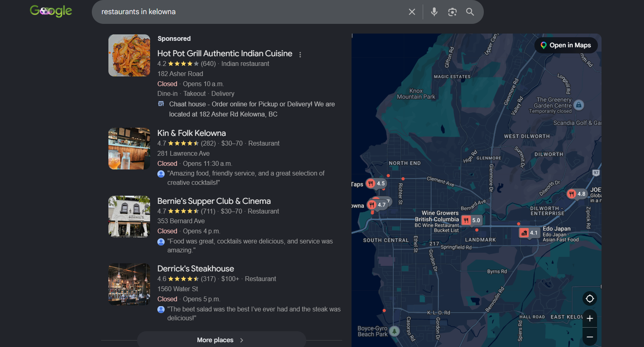The height and width of the screenshot is (347, 644).
Task: Click the magnifying glass search icon
Action: tap(470, 12)
